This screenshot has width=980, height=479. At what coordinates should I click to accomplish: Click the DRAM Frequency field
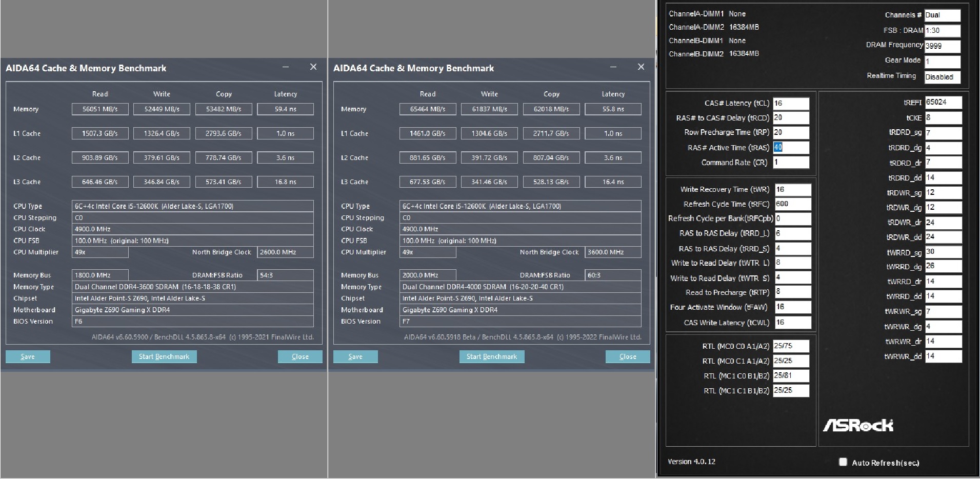coord(942,46)
